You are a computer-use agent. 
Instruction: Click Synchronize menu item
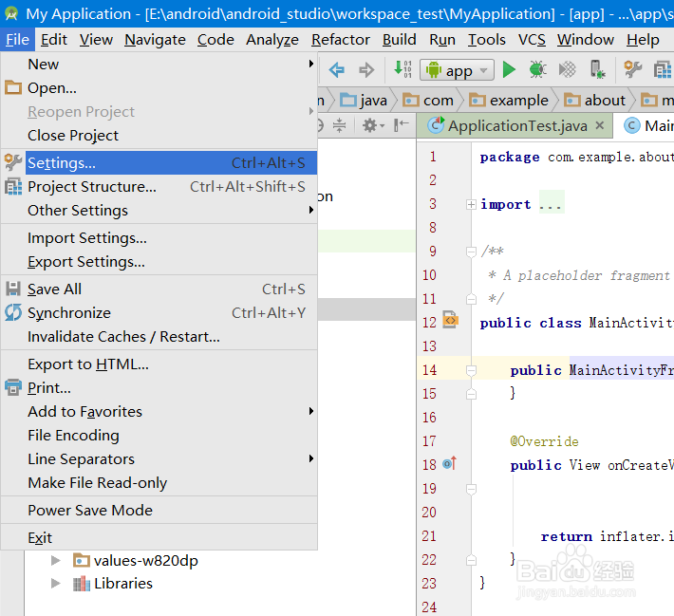pyautogui.click(x=159, y=312)
